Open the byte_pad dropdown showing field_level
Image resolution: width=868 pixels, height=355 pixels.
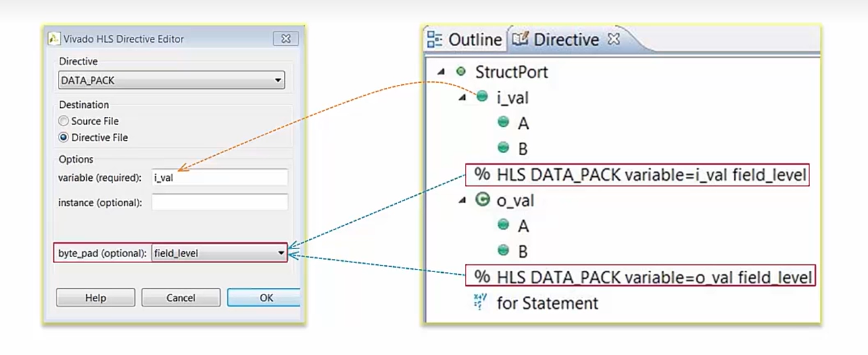(x=220, y=253)
